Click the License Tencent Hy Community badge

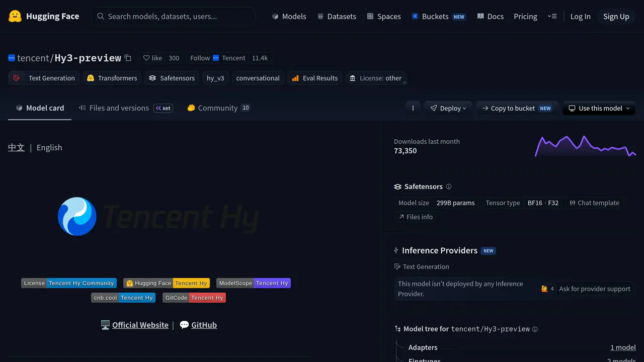point(69,283)
